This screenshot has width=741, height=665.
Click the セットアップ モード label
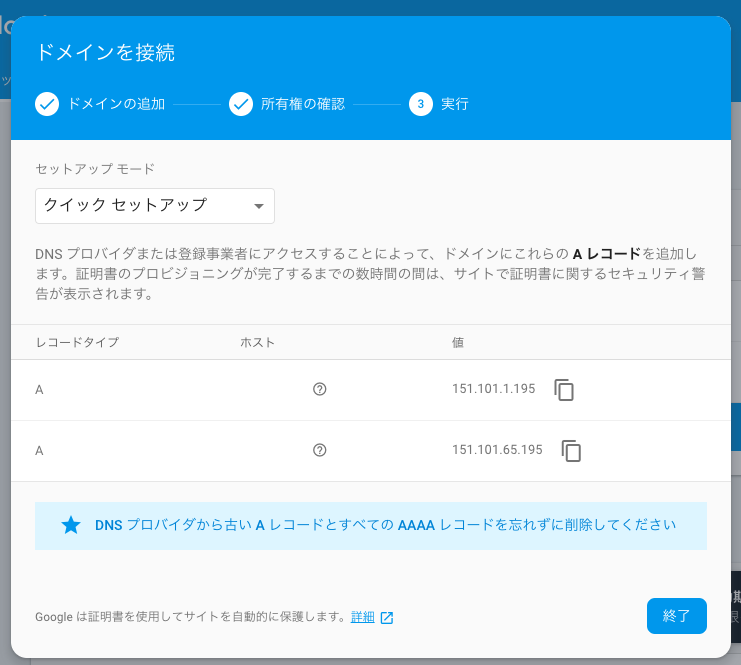(95, 169)
